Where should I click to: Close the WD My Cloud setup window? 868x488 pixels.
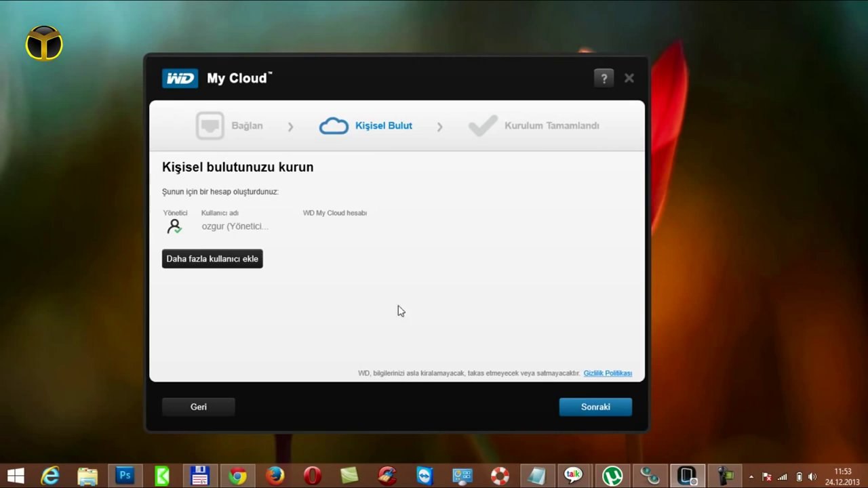tap(629, 78)
